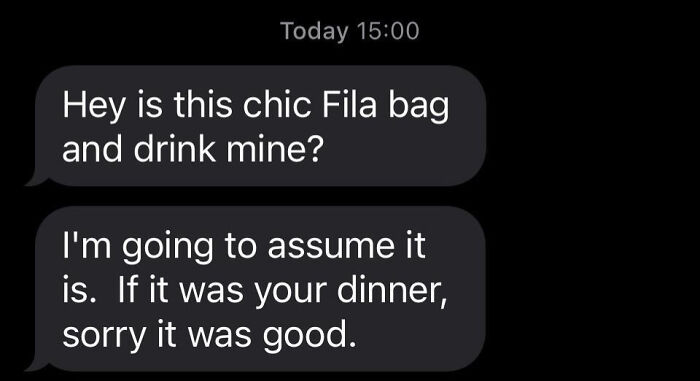The image size is (700, 381).
Task: Click the word "mine?" in the first message
Action: (274, 150)
